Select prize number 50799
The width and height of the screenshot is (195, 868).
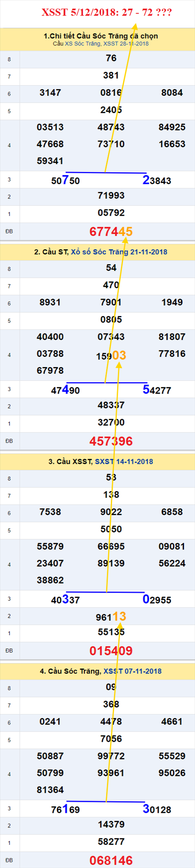click(50, 773)
